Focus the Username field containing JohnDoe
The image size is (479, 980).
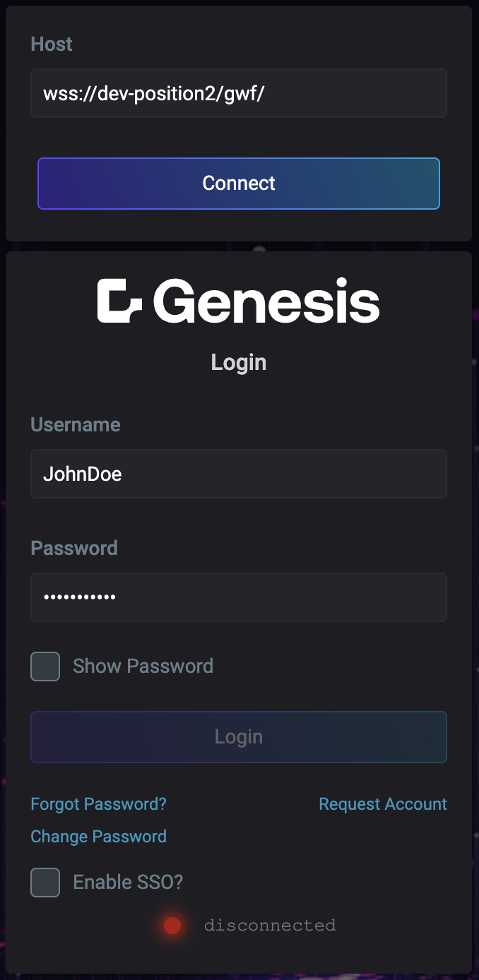click(x=239, y=474)
